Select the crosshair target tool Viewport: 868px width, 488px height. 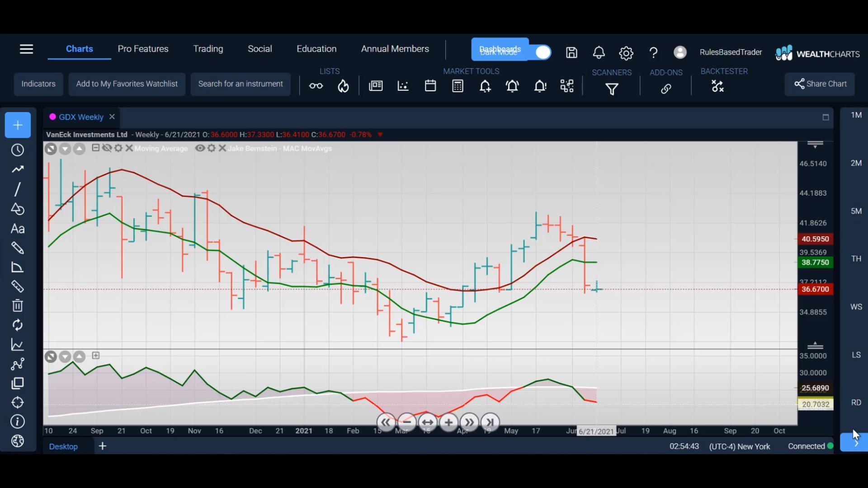click(18, 403)
